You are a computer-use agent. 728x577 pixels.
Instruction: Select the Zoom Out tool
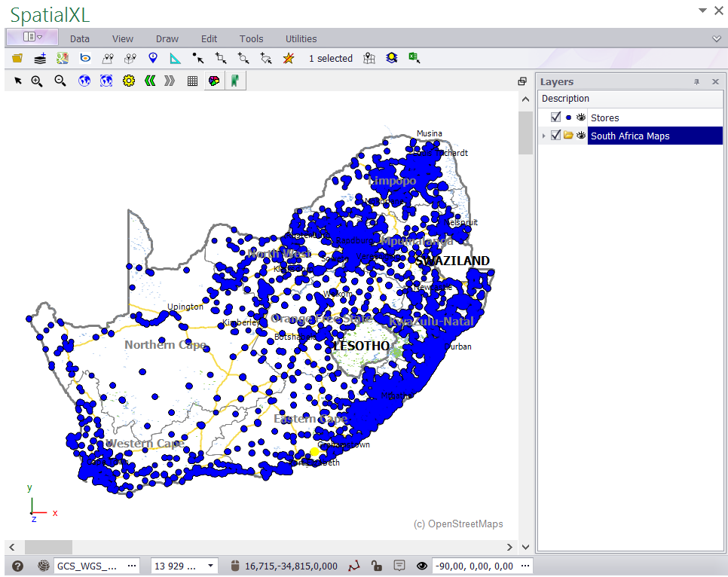click(60, 81)
